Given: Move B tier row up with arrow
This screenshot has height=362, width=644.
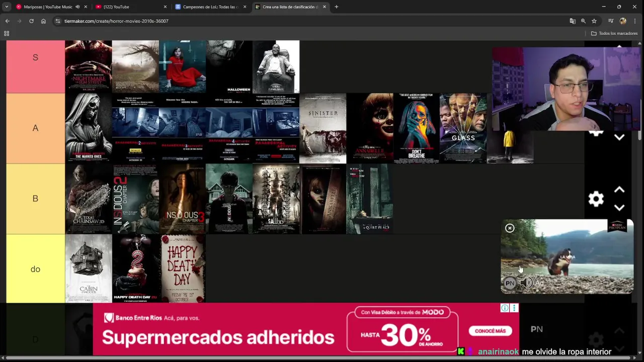Looking at the screenshot, I should click(x=619, y=190).
